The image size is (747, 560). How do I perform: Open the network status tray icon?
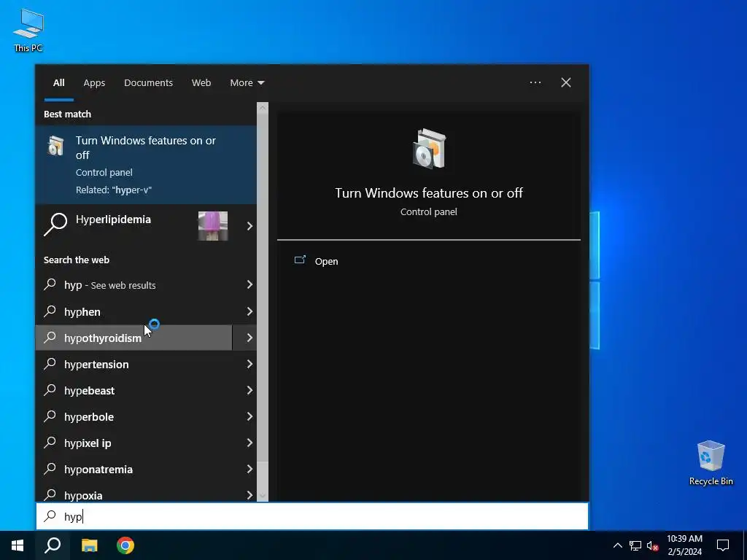(x=635, y=545)
